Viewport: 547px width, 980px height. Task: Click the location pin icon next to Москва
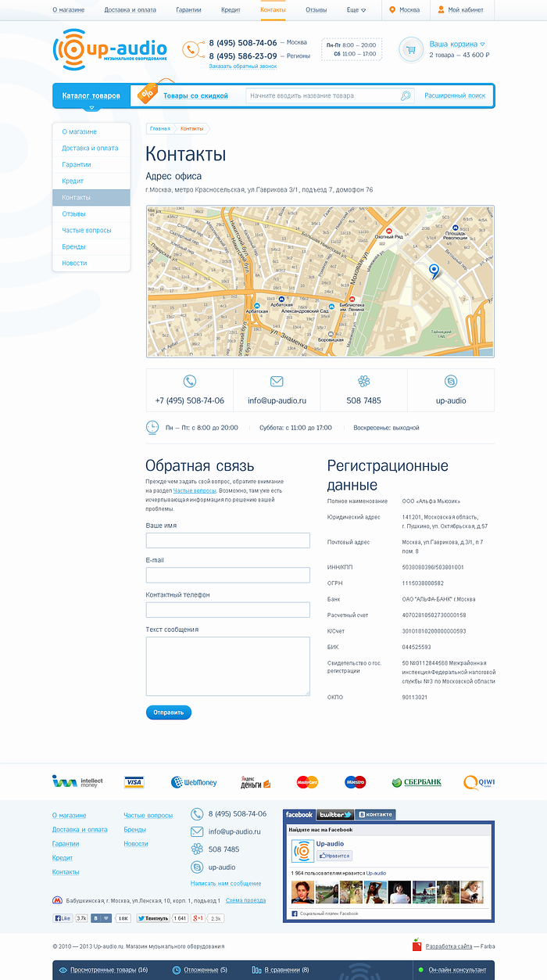tap(392, 10)
